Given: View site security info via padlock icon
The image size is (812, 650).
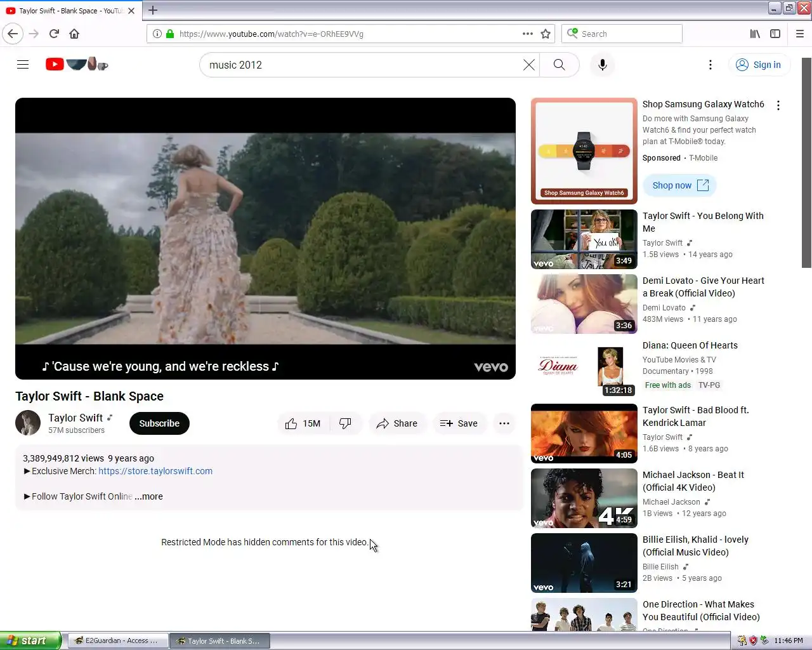Looking at the screenshot, I should [x=169, y=34].
